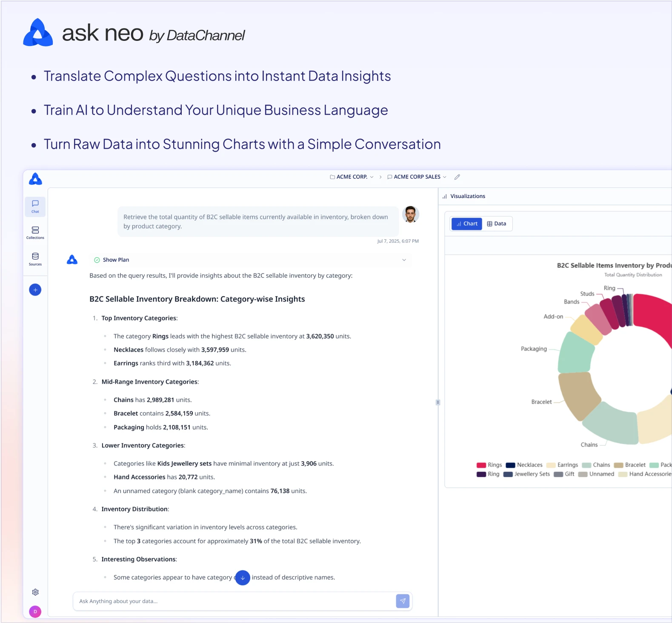
Task: Click the Studs chart label
Action: [x=587, y=294]
